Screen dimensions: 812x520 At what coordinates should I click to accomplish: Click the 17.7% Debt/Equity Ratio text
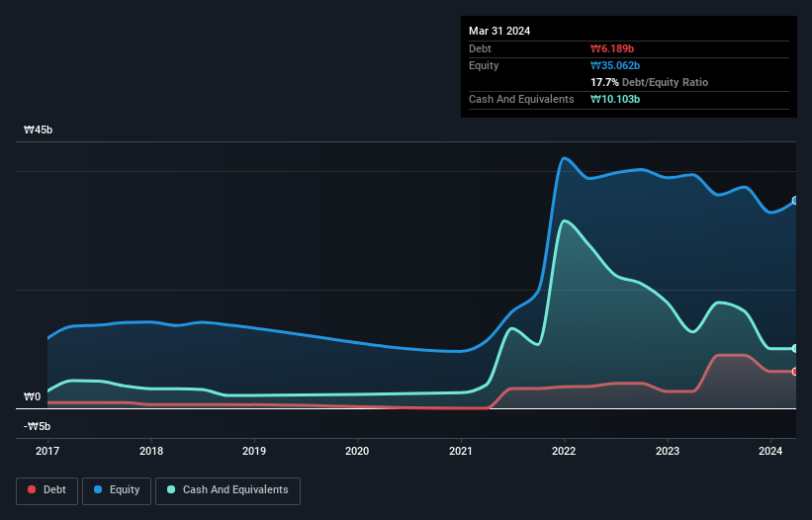pos(650,82)
